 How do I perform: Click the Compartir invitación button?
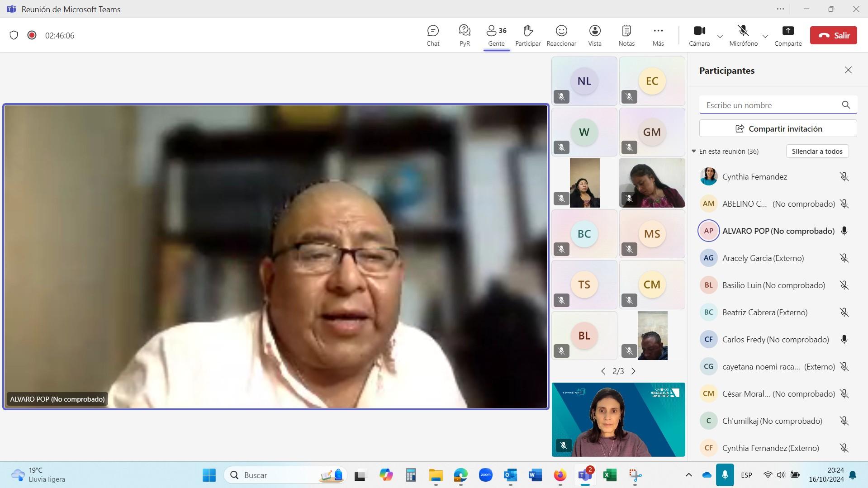[778, 128]
